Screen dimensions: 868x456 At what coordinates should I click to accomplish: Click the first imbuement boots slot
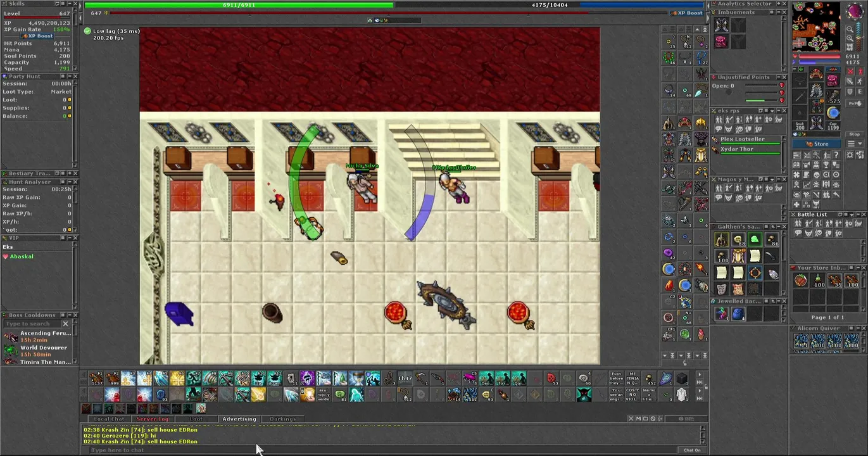[x=721, y=25]
